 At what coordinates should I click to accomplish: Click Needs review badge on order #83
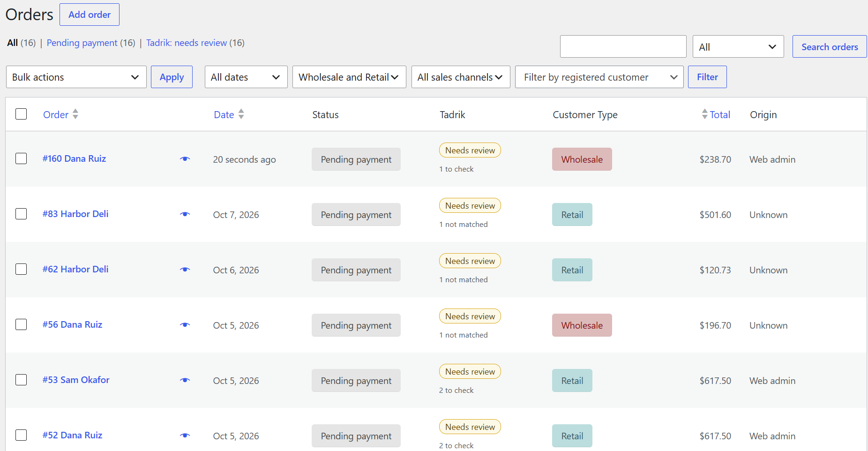pyautogui.click(x=470, y=205)
